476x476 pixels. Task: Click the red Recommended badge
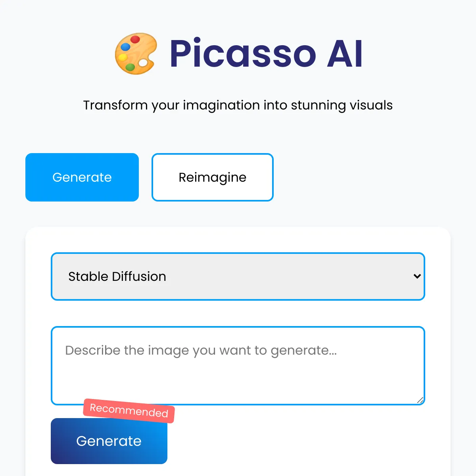[x=129, y=411]
